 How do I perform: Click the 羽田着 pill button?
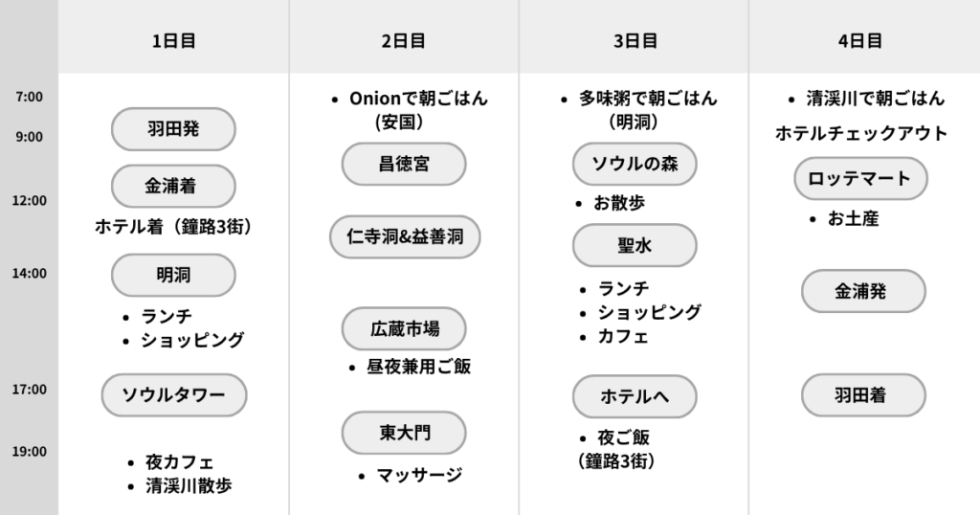coord(863,394)
